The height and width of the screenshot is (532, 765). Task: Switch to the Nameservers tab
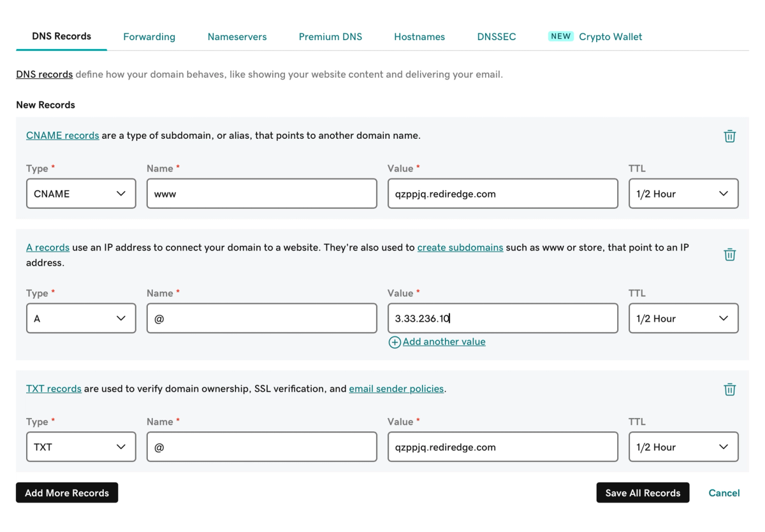click(x=237, y=37)
